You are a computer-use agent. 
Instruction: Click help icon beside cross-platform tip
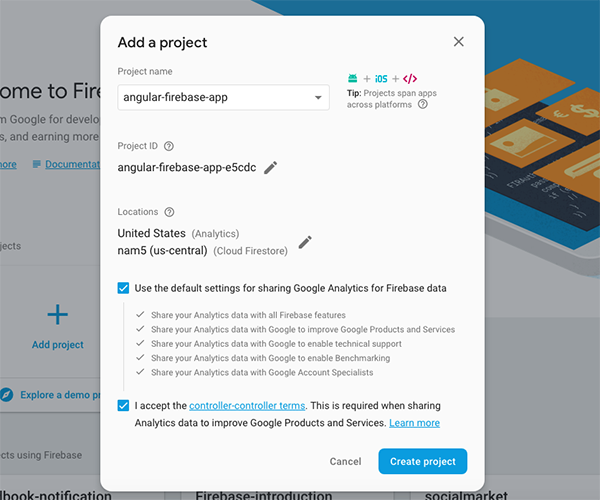point(423,104)
